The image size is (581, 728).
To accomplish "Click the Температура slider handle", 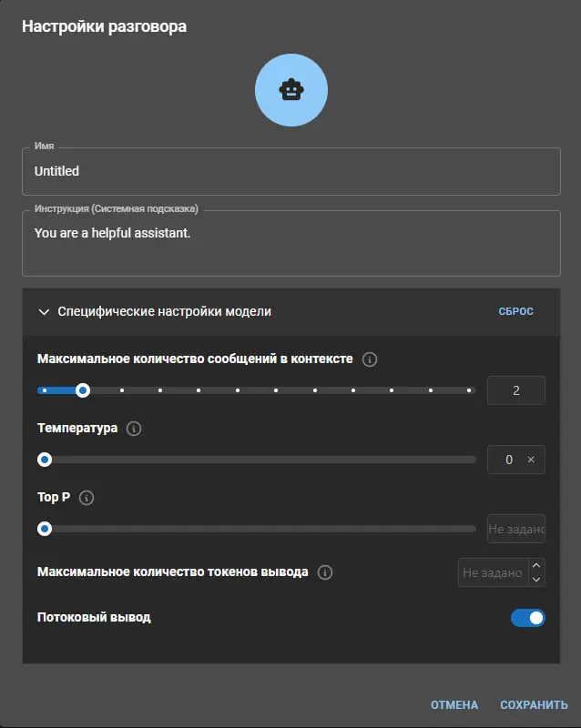I will (44, 460).
